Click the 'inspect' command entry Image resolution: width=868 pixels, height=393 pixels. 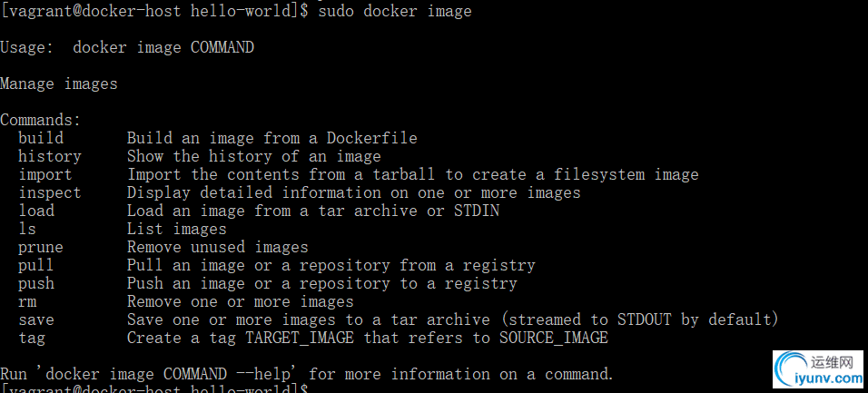coord(50,192)
